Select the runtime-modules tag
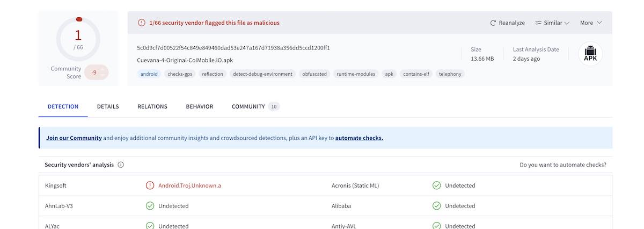644x229 pixels. (356, 74)
